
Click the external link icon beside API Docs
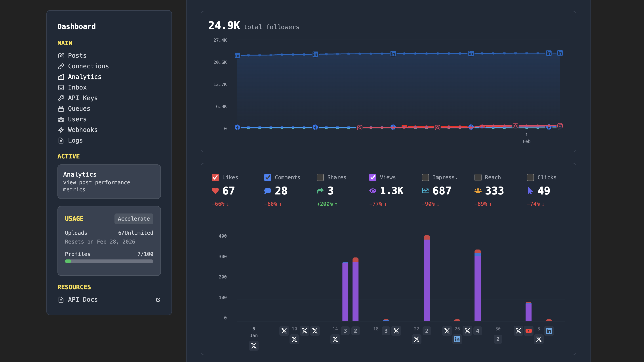point(158,299)
